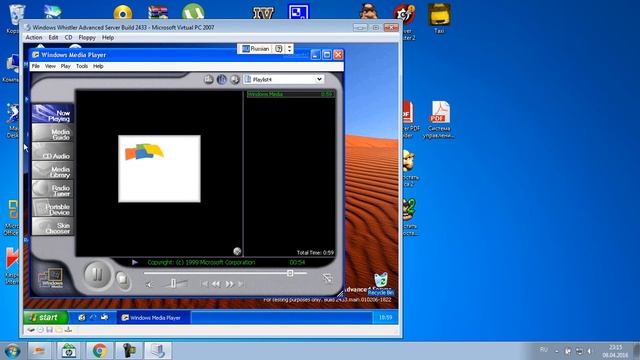Switch to compact mode icon
The height and width of the screenshot is (360, 640).
[327, 278]
